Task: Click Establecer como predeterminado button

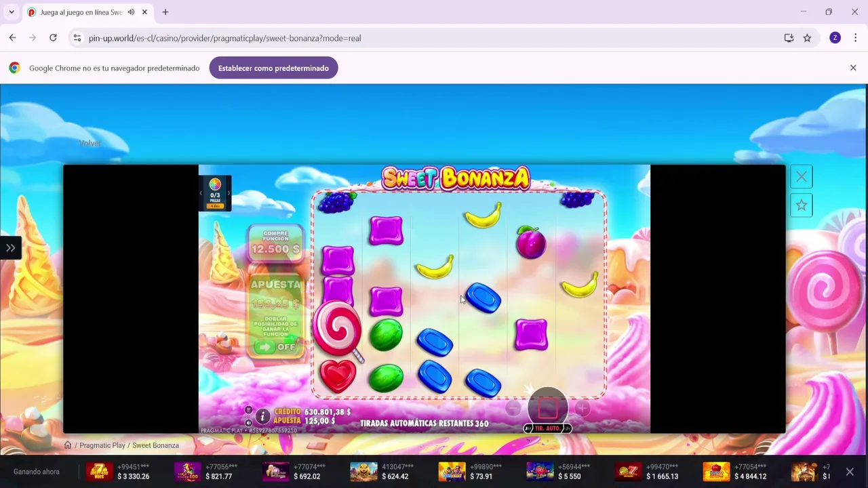Action: point(273,68)
